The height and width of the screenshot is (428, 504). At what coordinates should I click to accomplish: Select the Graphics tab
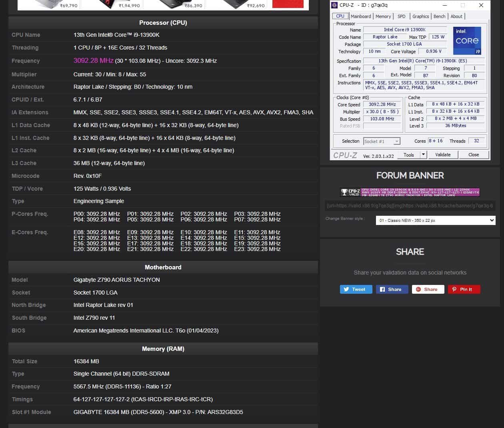[420, 16]
